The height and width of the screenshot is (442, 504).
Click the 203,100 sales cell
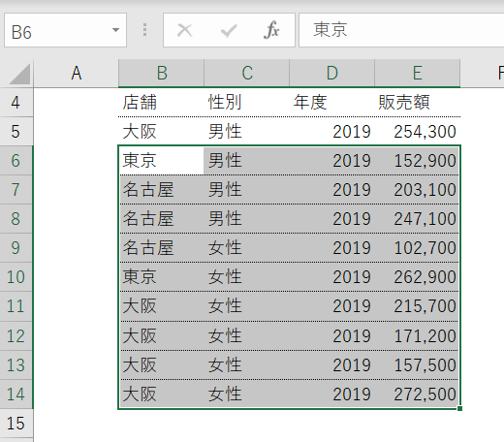coord(418,190)
